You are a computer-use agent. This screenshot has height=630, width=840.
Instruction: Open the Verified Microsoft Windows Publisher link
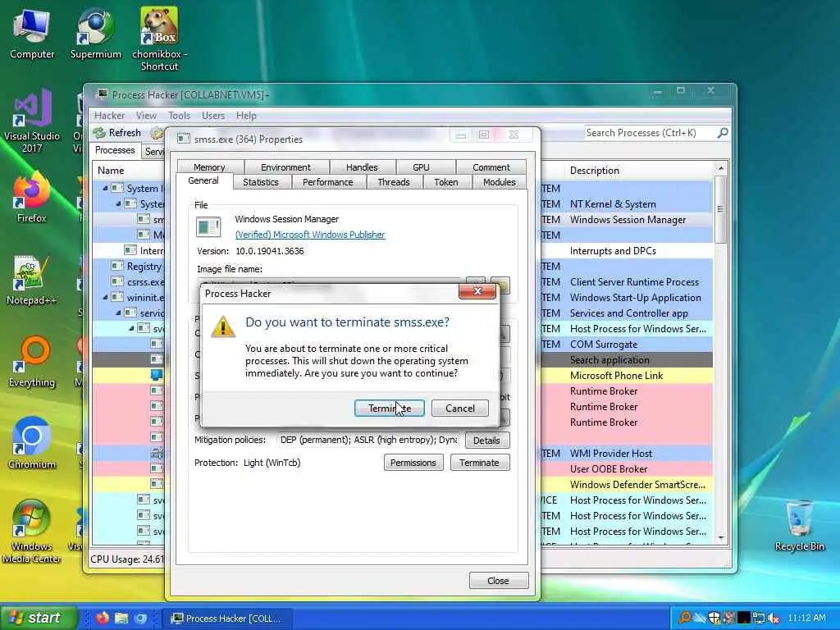[x=310, y=235]
